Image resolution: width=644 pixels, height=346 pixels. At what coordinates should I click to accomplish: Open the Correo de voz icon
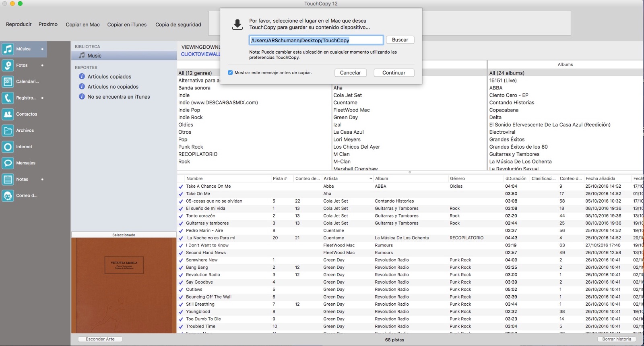pyautogui.click(x=8, y=196)
